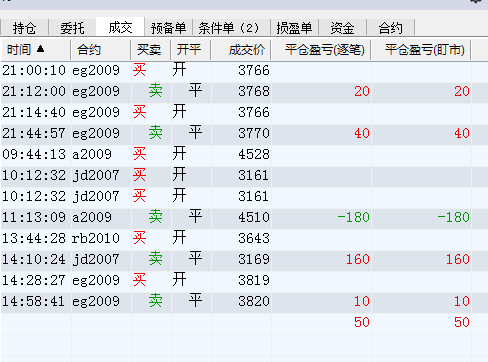The image size is (488, 362).
Task: Switch to the 资金 tab
Action: pyautogui.click(x=342, y=28)
